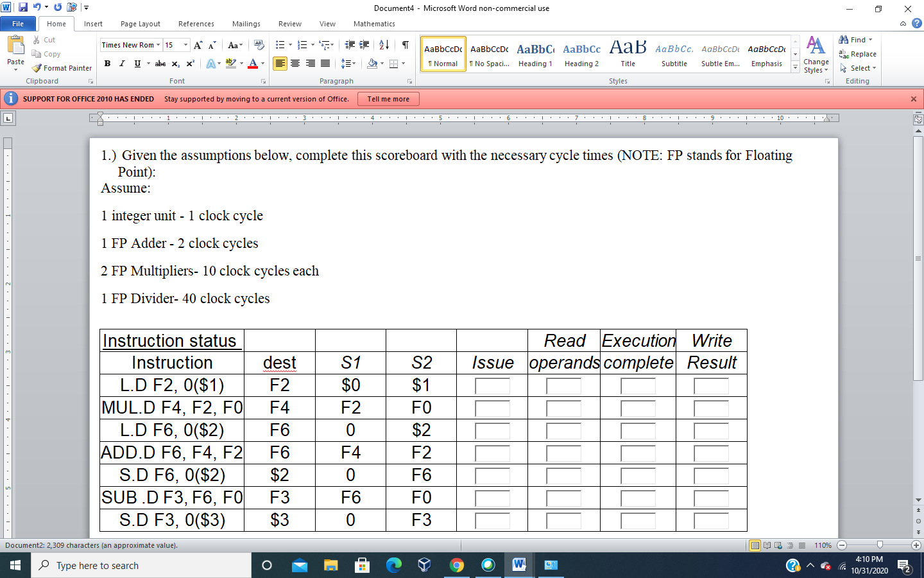The width and height of the screenshot is (924, 578).
Task: Toggle bold formatting
Action: (107, 64)
